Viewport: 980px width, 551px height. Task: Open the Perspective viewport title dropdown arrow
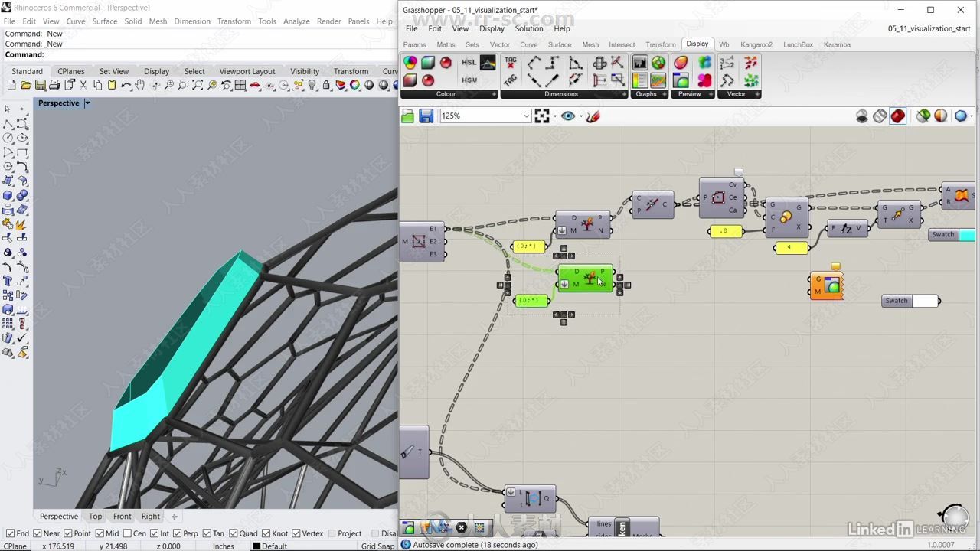(87, 103)
